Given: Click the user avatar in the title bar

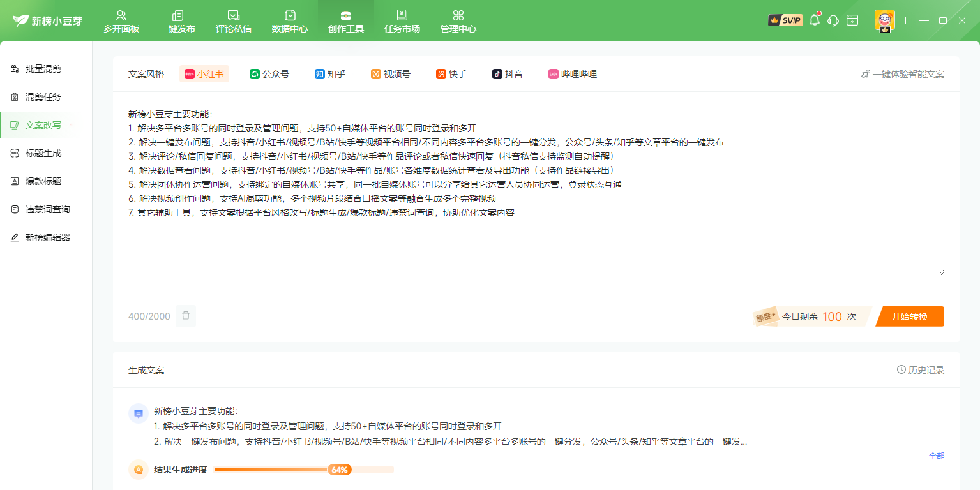Looking at the screenshot, I should click(884, 20).
